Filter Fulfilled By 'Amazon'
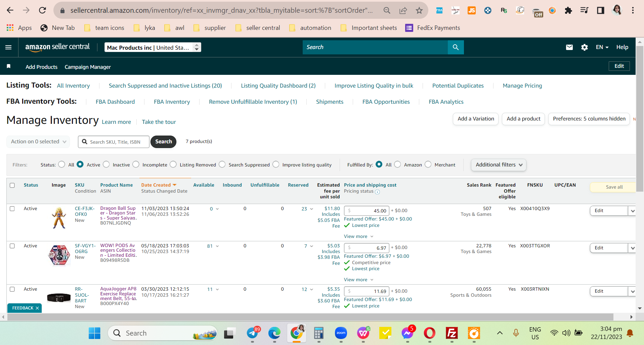This screenshot has height=345, width=644. pos(397,164)
